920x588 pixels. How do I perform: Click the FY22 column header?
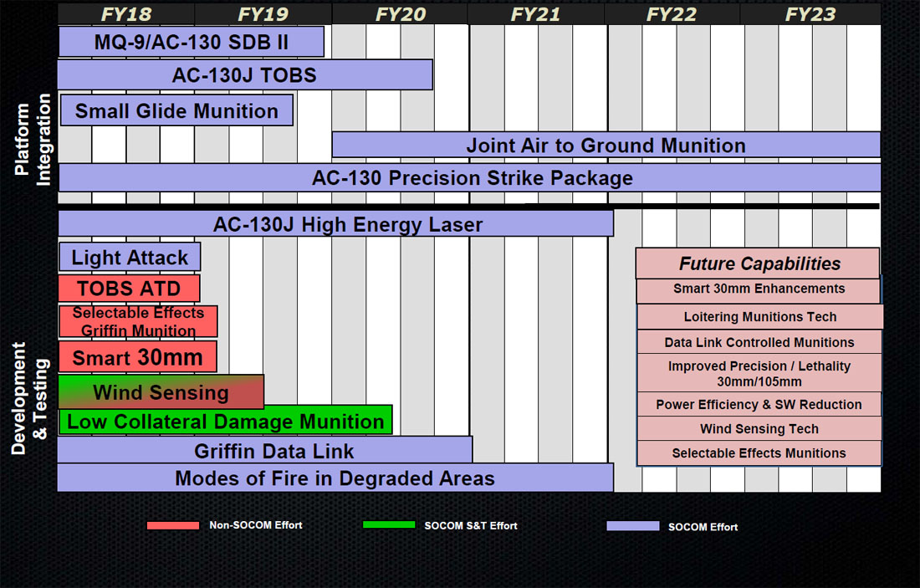(x=672, y=14)
